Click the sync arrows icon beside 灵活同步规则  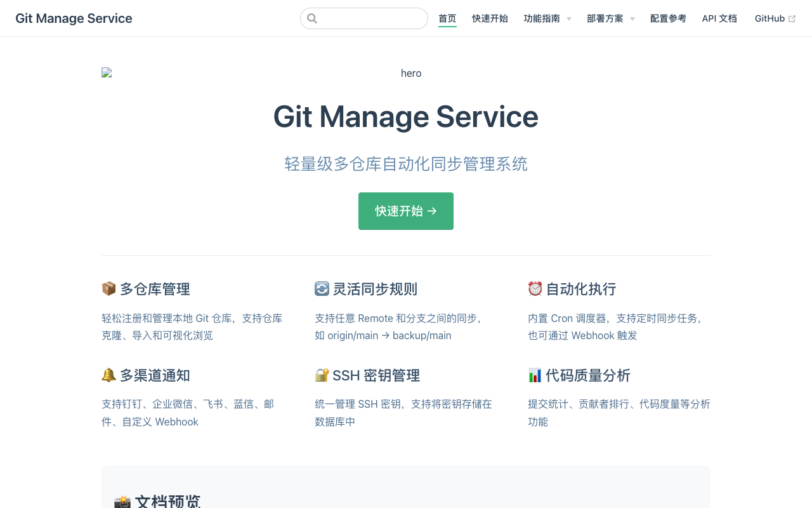tap(322, 289)
